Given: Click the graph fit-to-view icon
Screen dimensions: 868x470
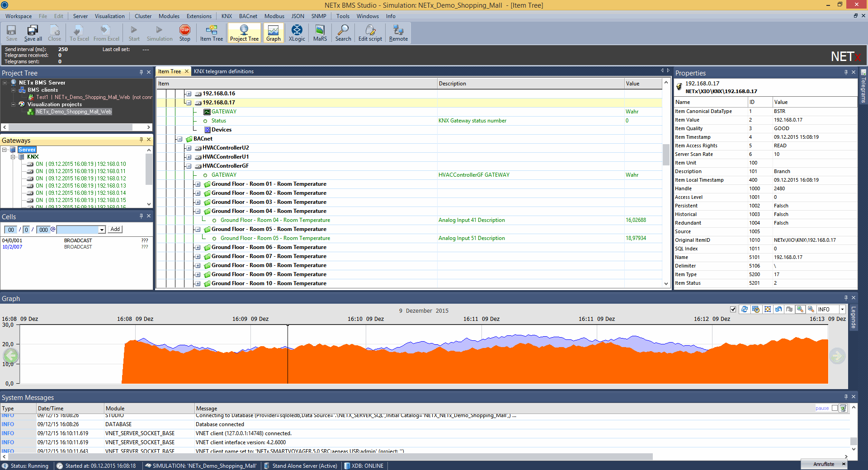Looking at the screenshot, I should 767,310.
